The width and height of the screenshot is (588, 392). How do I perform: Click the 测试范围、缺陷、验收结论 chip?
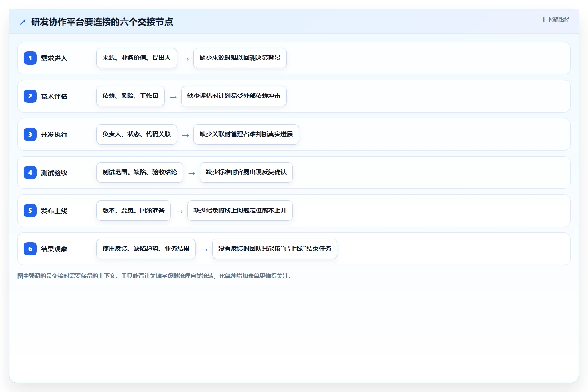click(140, 172)
